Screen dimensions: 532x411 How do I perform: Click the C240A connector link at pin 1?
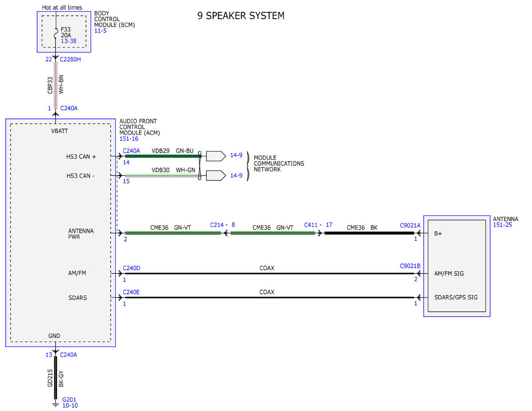click(69, 108)
